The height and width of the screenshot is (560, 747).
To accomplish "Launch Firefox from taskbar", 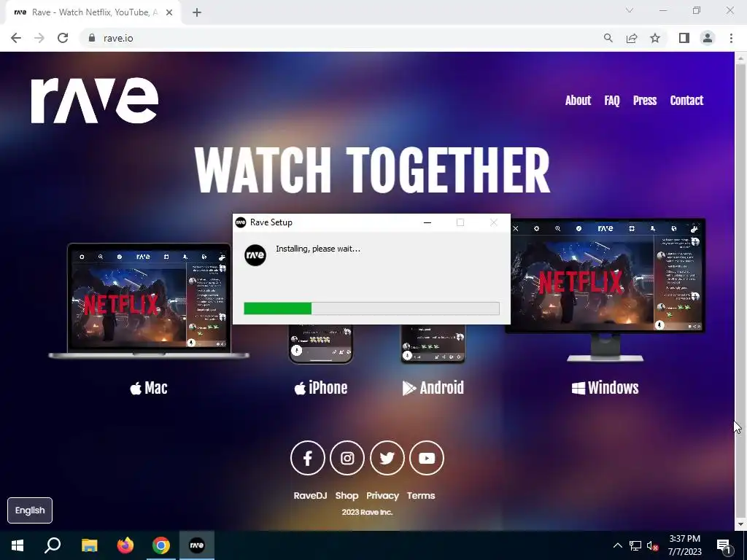I will point(125,545).
